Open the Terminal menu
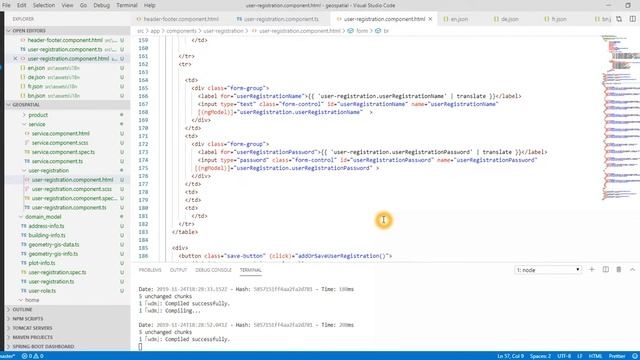640x360 pixels. point(127,5)
